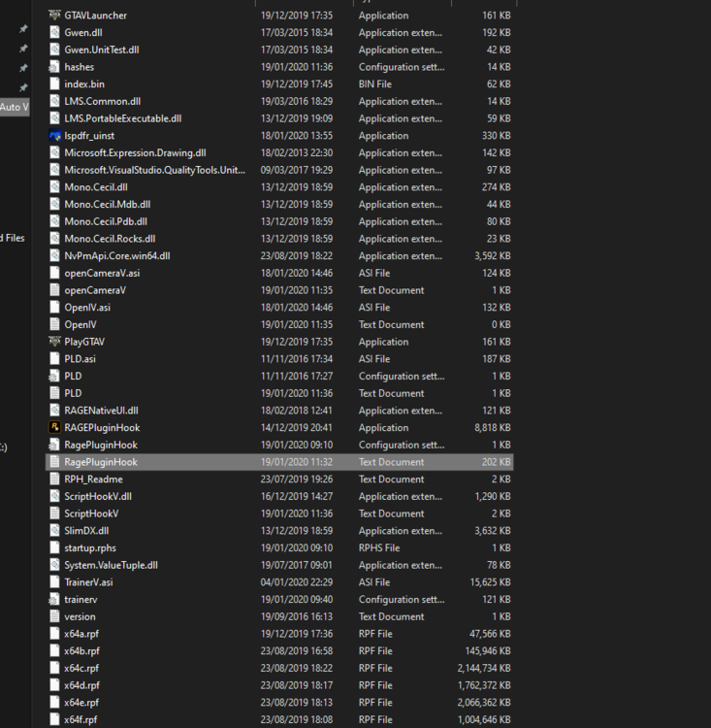Image resolution: width=711 pixels, height=728 pixels.
Task: Click the NvPmApi.Core.win64.dll file icon
Action: click(x=54, y=256)
